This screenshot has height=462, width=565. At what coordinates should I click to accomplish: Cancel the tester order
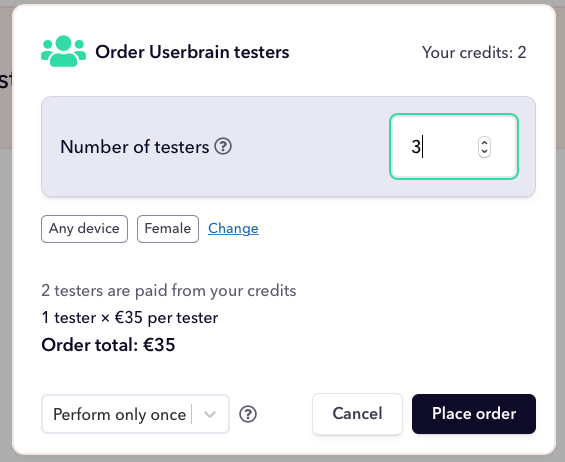(357, 414)
